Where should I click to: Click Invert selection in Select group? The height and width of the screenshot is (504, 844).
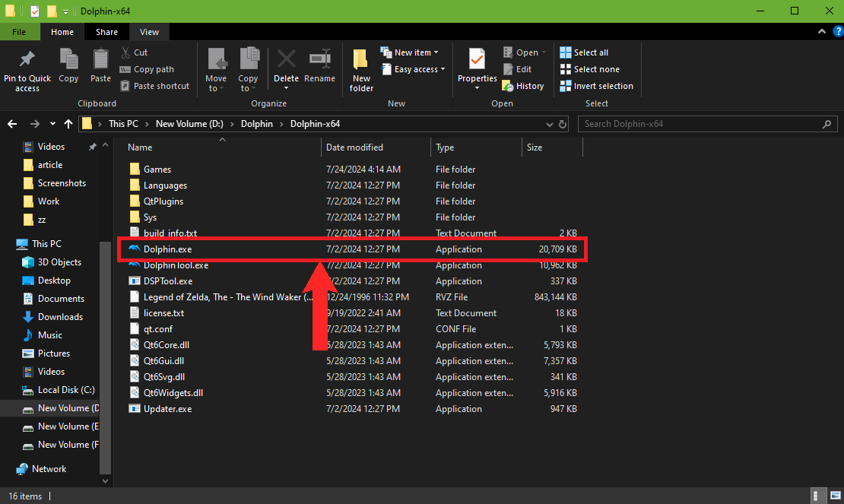596,86
